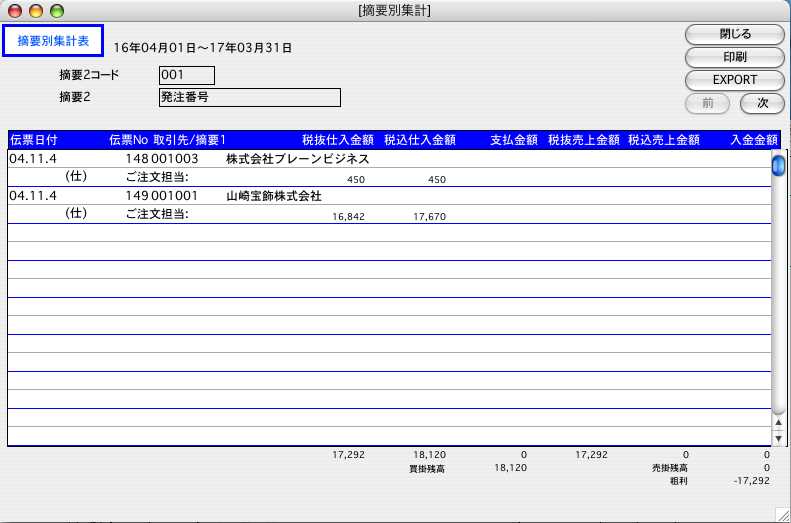
Task: Click the scroll up arrow of list
Action: pos(778,423)
